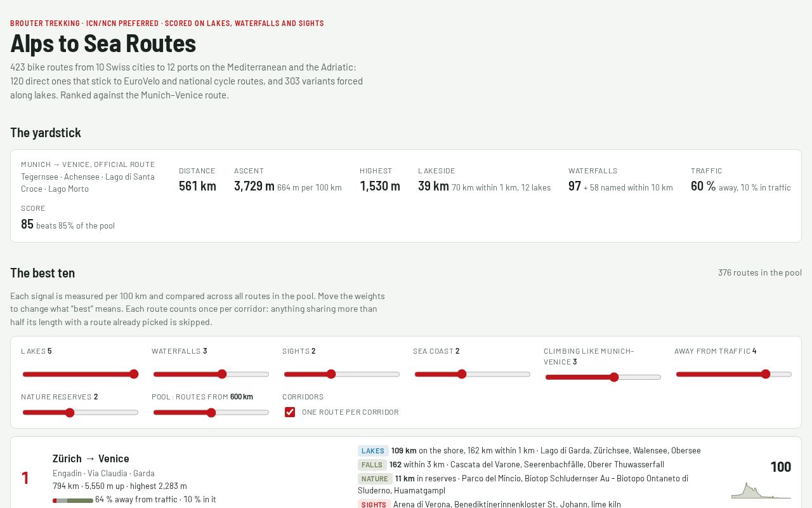Click '794 km · 5,550 m up' stats line
The width and height of the screenshot is (812, 508).
coord(120,486)
